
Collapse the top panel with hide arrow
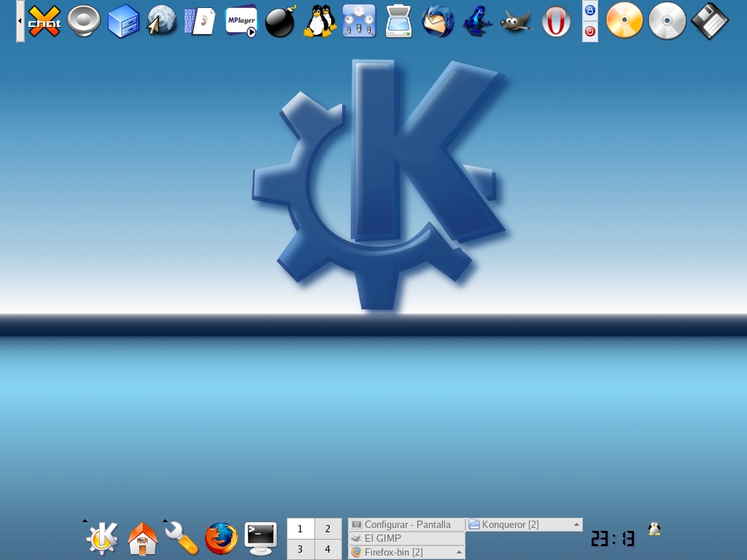point(20,21)
